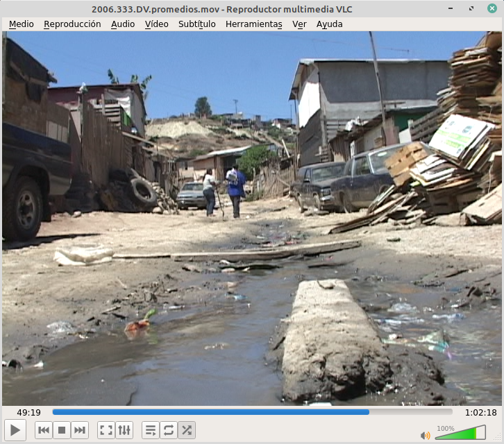The image size is (504, 444).
Task: Show the playlist panel
Action: pos(151,430)
